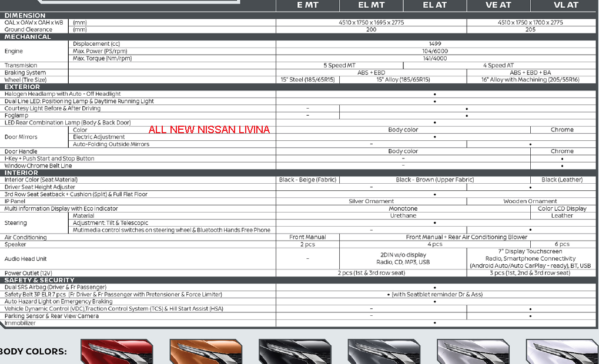Select the value 4510 x 1750 x 1700 x 2775
599x364 pixels.
pos(530,22)
